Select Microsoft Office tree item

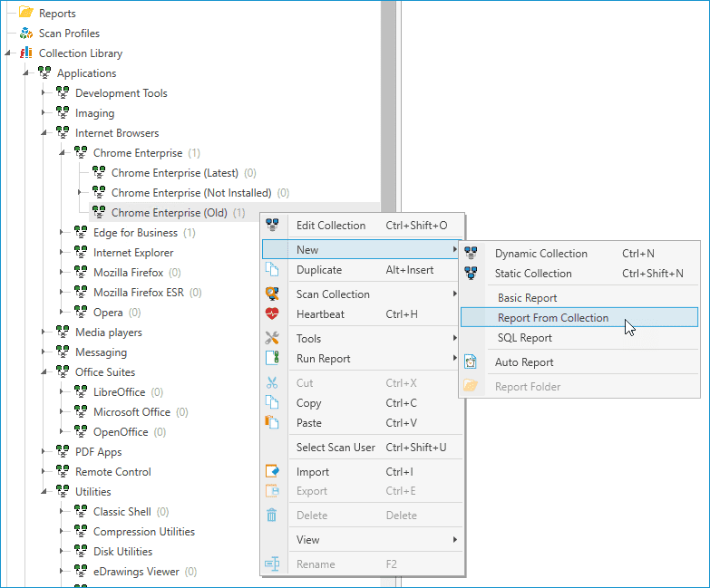click(131, 412)
